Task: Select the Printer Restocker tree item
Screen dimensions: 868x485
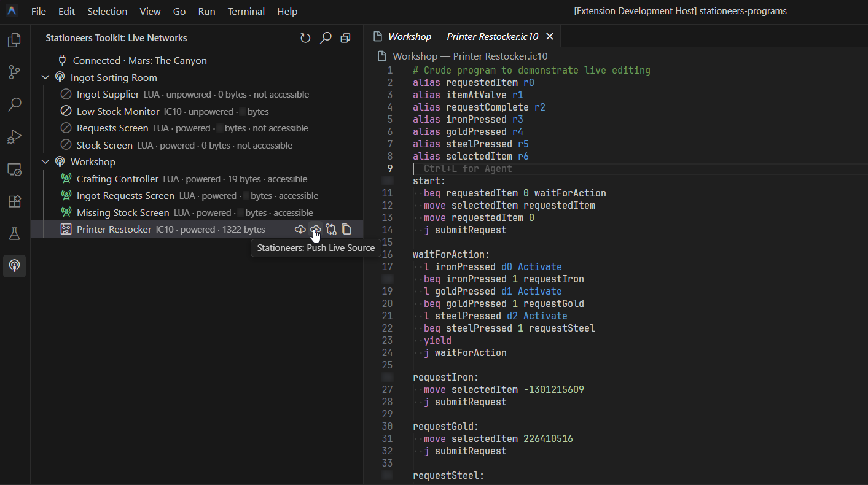Action: [x=197, y=230]
